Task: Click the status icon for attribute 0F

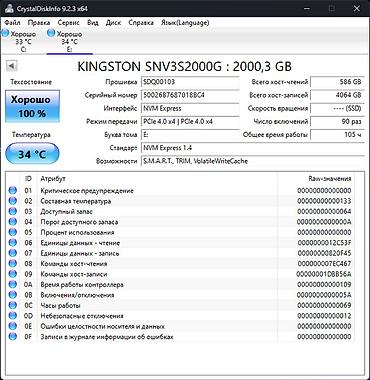Action: coord(13,337)
